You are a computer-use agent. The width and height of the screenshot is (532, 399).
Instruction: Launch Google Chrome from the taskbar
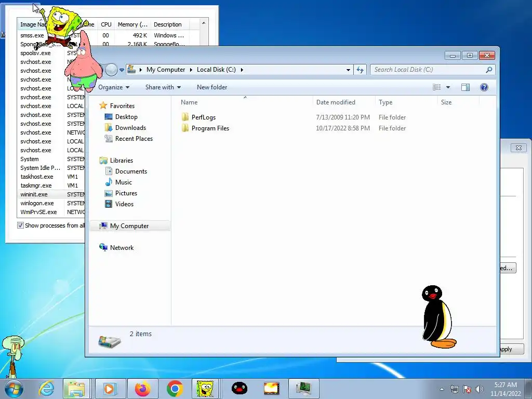pos(175,389)
